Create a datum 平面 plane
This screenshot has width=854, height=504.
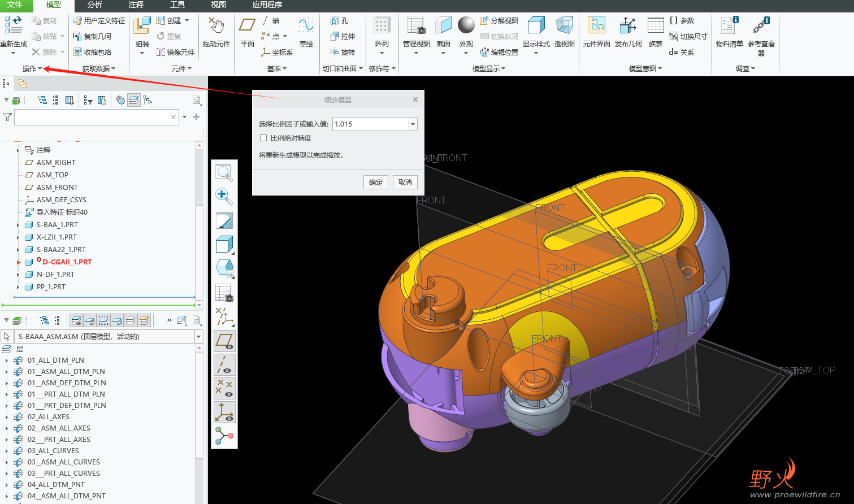tap(248, 25)
